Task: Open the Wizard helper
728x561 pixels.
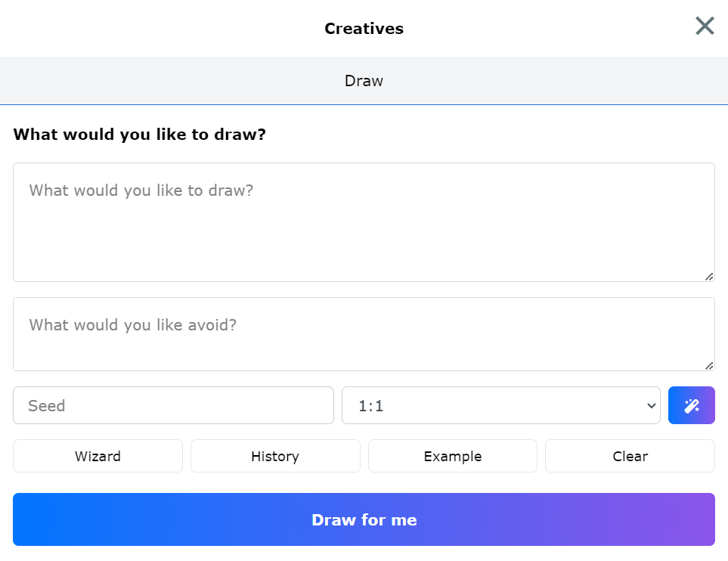Action: point(98,457)
